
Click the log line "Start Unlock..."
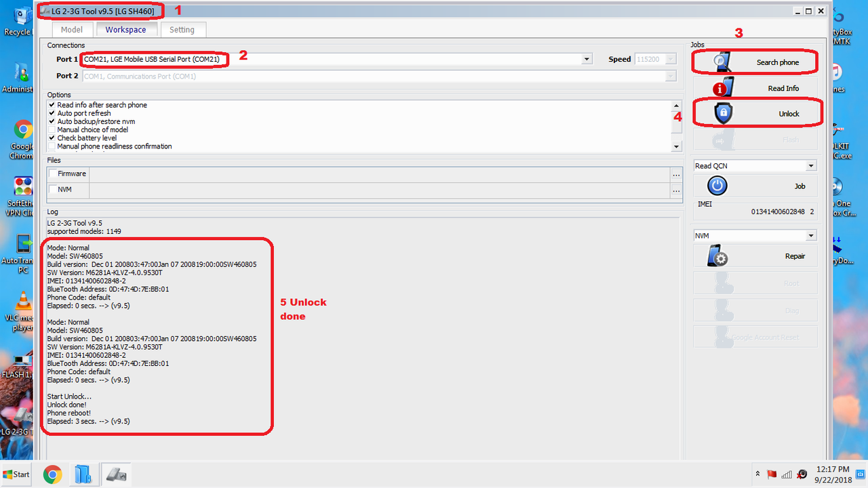69,396
